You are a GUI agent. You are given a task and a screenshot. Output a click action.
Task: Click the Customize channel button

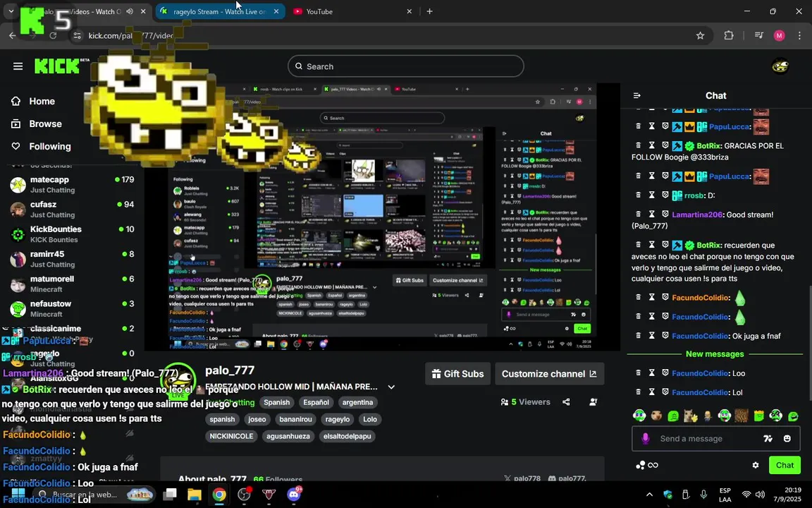[x=550, y=374]
